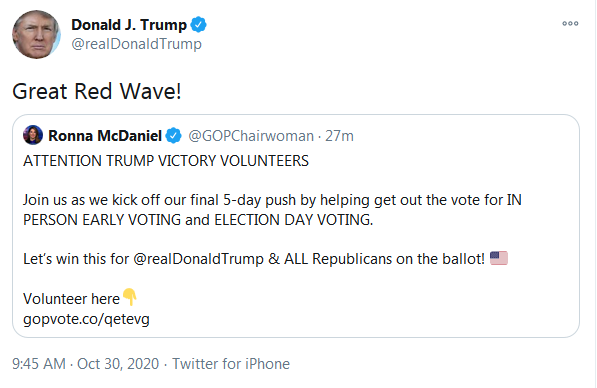This screenshot has width=597, height=388.
Task: Click the Oct 30, 2020 date
Action: click(x=118, y=364)
